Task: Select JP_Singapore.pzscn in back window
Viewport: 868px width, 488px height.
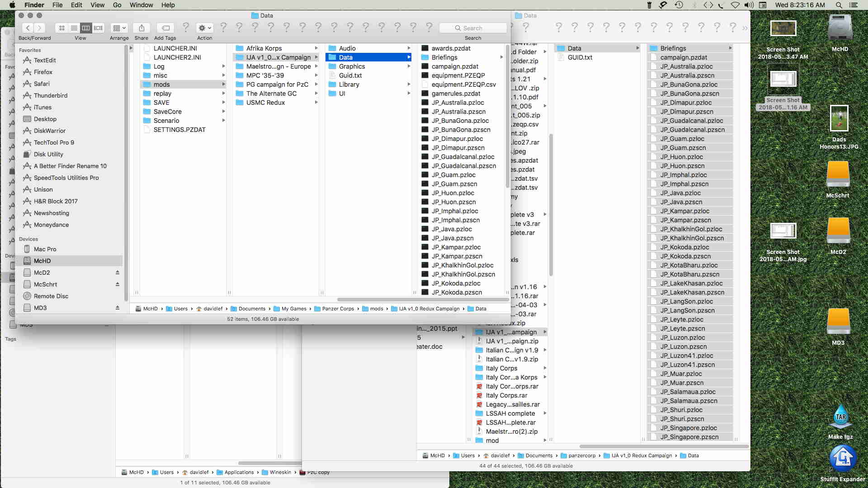Action: (689, 437)
